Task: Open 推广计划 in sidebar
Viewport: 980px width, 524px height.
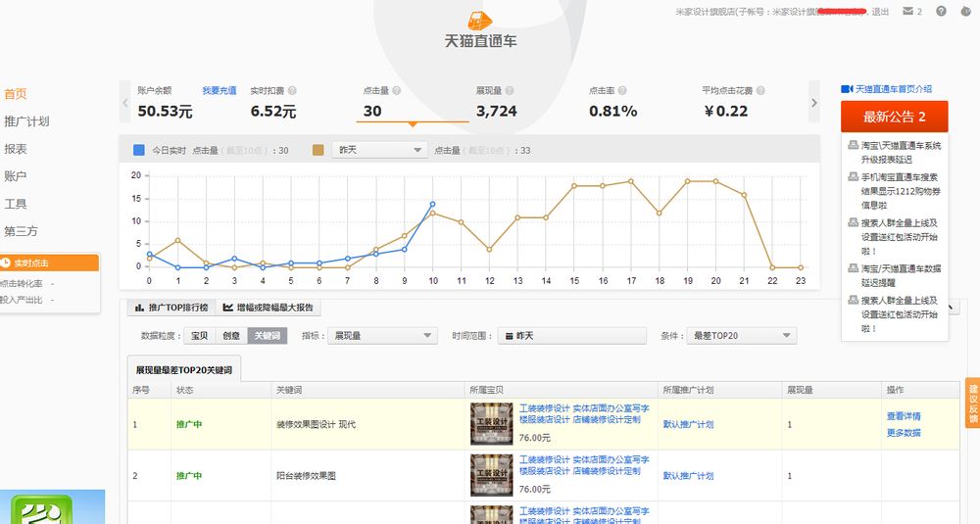Action: point(26,121)
